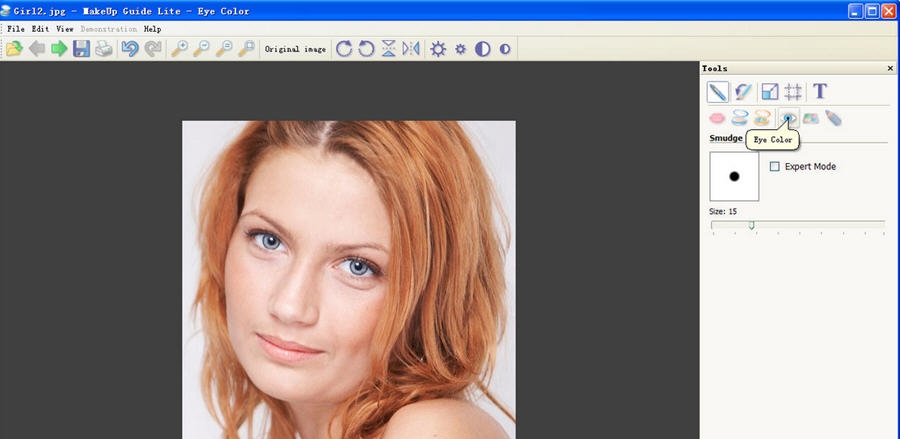The height and width of the screenshot is (439, 900).
Task: Rotate image clockwise using toolbar icon
Action: [344, 49]
